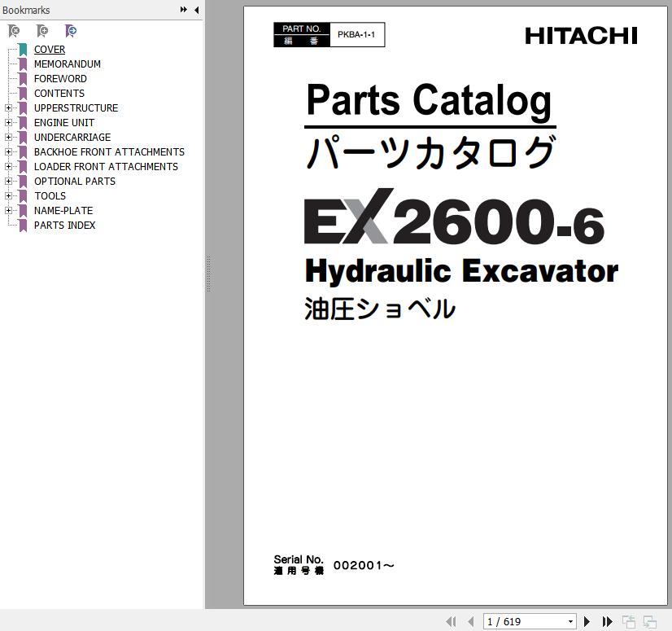
Task: Click the panel splitter handle
Action: pos(208,274)
